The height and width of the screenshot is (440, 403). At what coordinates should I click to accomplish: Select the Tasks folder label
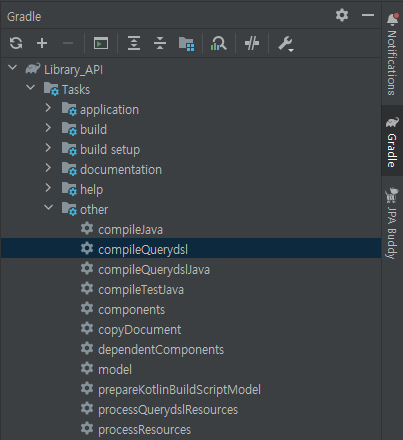coord(76,90)
